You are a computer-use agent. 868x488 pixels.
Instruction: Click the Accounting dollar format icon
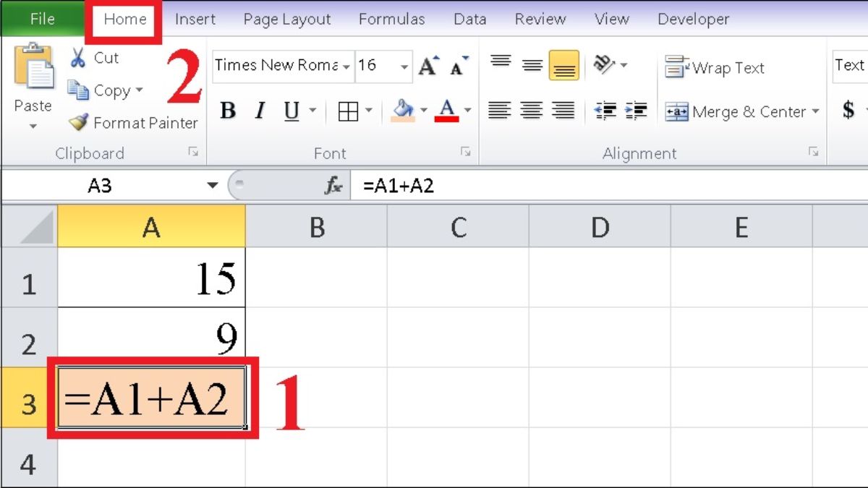[x=848, y=110]
